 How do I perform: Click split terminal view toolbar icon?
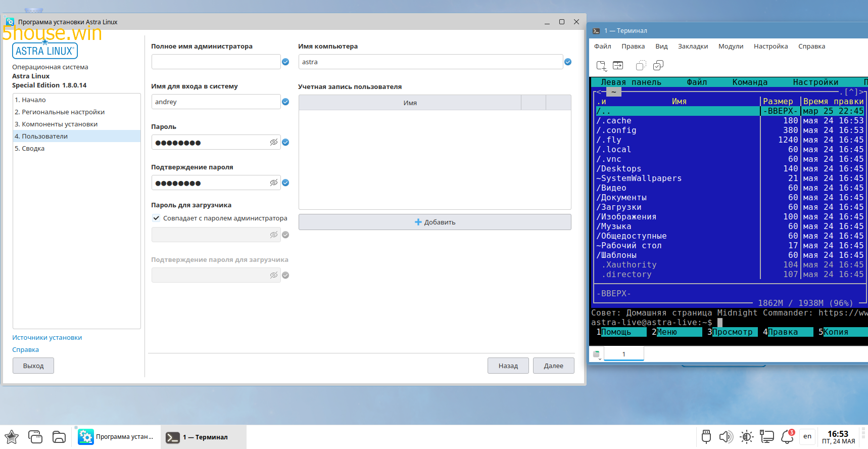click(x=618, y=65)
